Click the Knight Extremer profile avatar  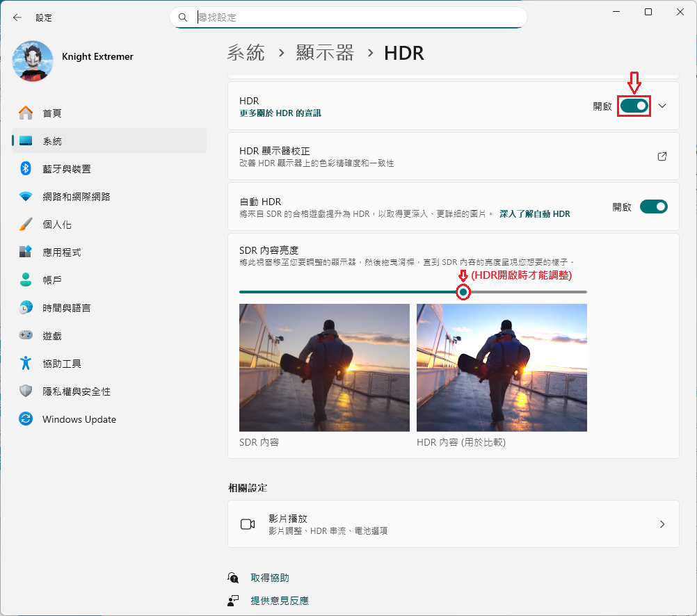click(x=33, y=61)
